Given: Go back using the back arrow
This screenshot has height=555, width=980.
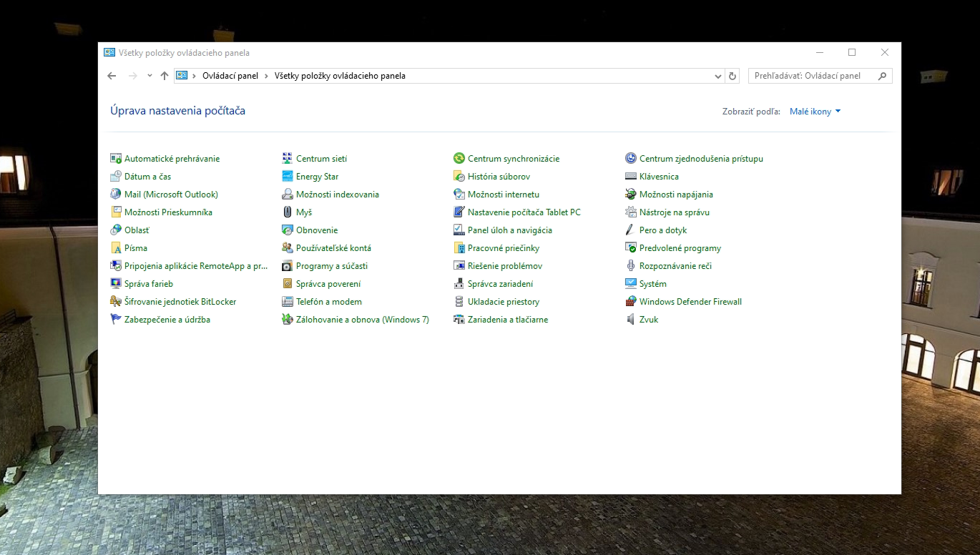Looking at the screenshot, I should pyautogui.click(x=112, y=76).
